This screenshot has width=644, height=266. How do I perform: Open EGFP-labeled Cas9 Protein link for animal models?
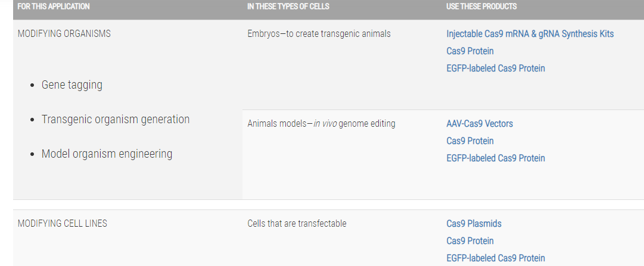tap(496, 158)
